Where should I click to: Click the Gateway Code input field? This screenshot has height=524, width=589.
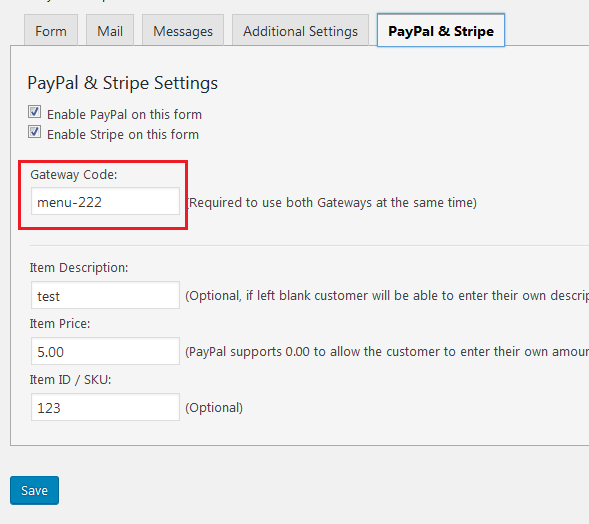[105, 201]
